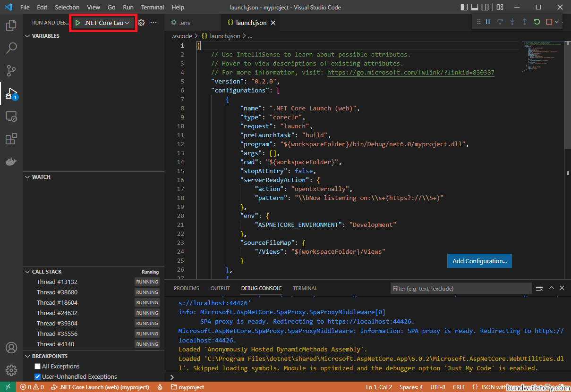Toggle the bottom panel layout icon

(475, 7)
